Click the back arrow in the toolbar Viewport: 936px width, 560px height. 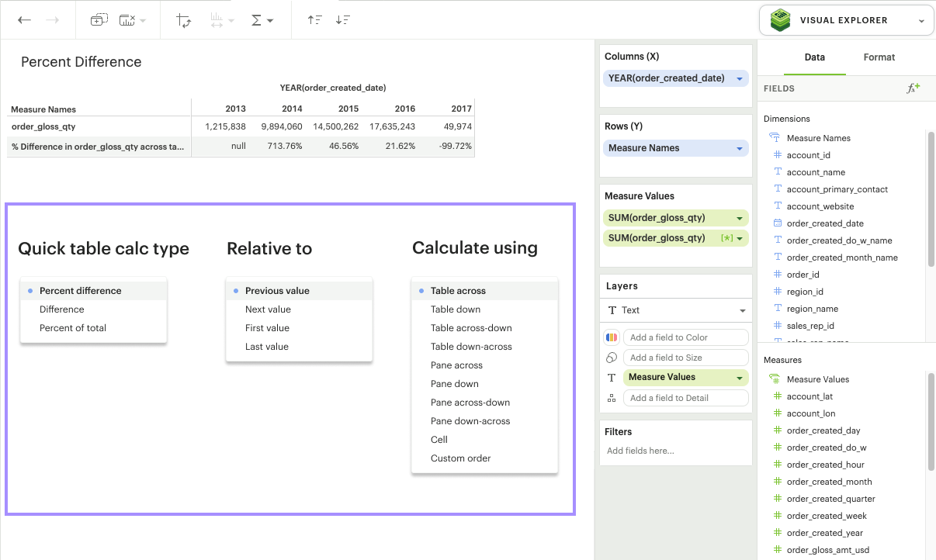pos(25,20)
